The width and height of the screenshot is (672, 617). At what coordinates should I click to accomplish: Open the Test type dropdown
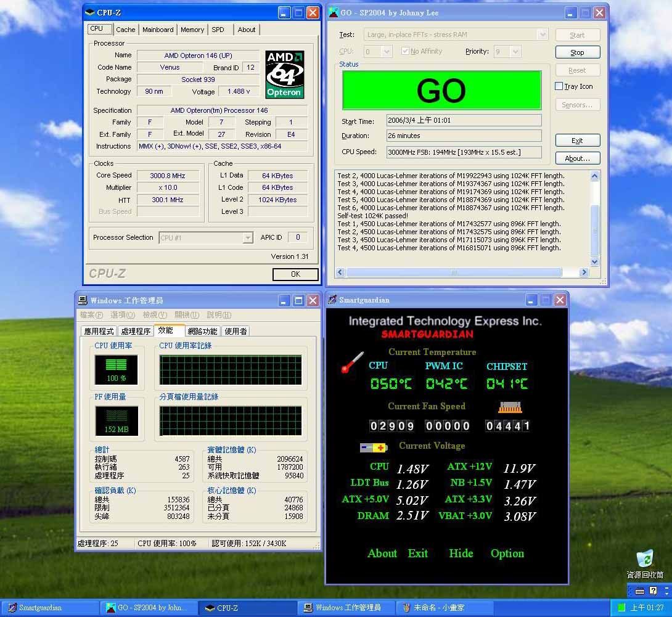tap(542, 35)
